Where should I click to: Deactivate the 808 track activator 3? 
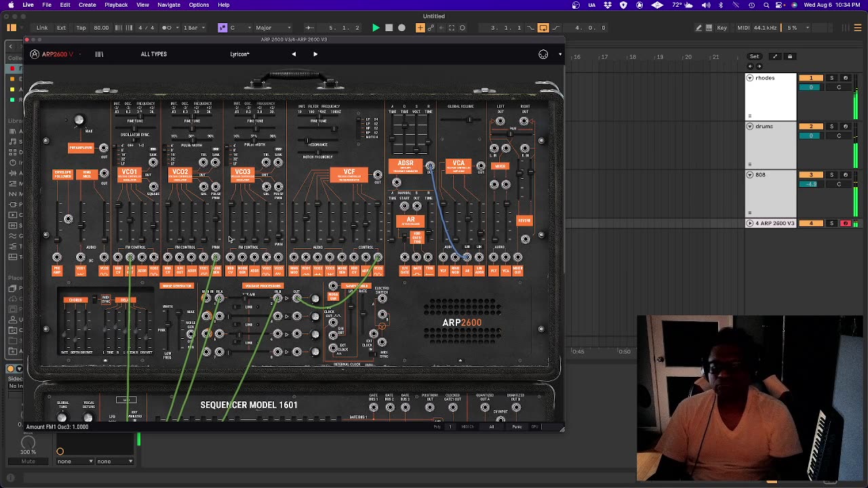811,175
